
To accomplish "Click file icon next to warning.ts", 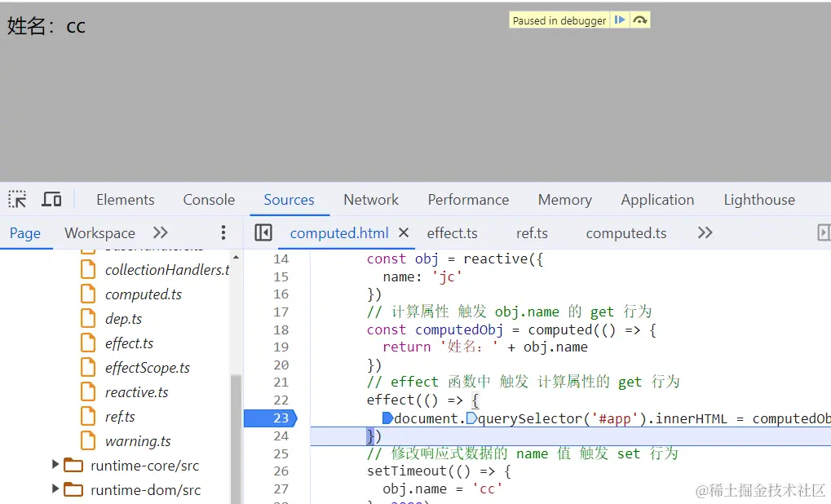I will (x=88, y=440).
